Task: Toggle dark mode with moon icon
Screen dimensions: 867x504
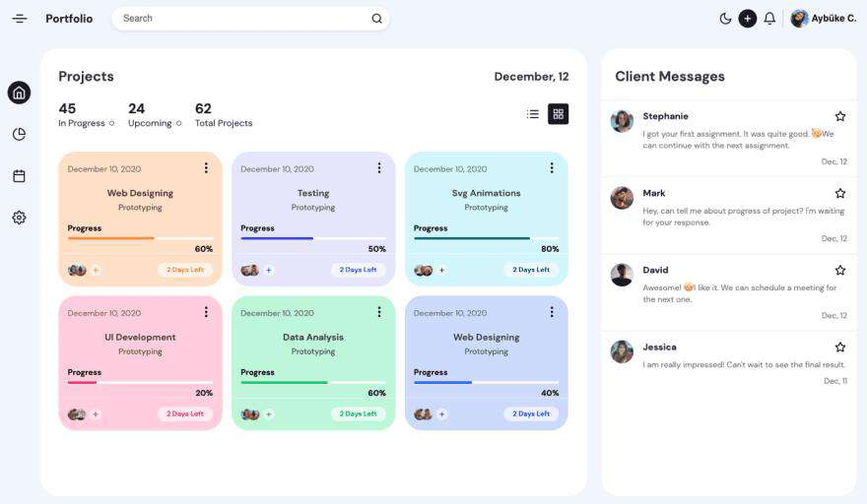Action: point(725,19)
